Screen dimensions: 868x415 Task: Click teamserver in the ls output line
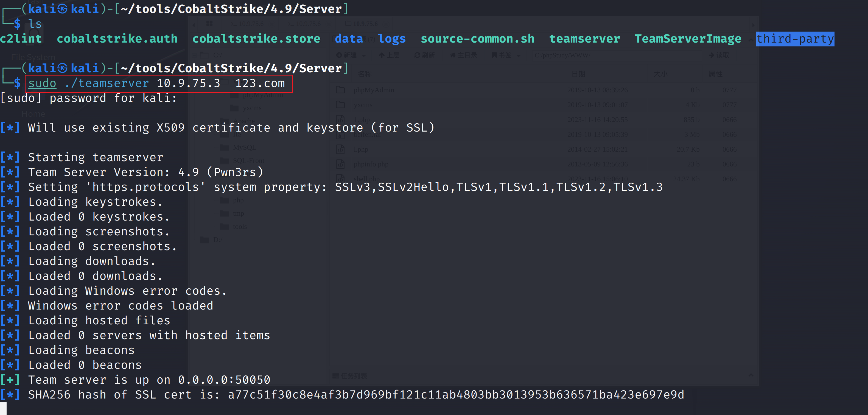[x=585, y=38]
